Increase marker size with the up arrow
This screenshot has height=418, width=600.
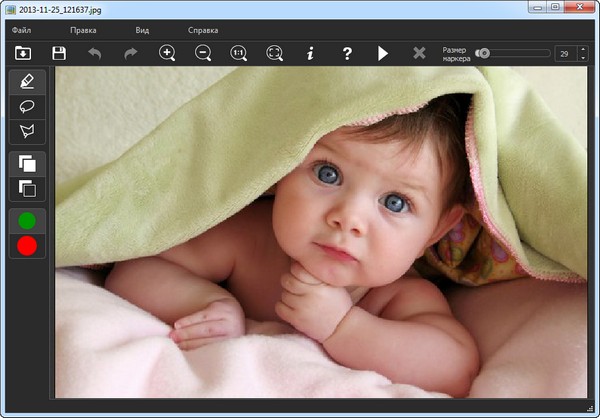pyautogui.click(x=583, y=49)
